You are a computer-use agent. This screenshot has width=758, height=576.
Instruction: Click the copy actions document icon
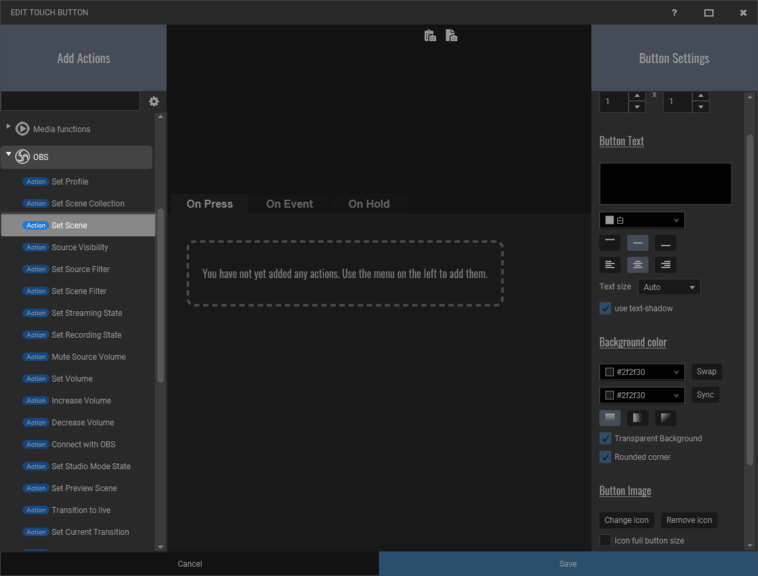[451, 35]
